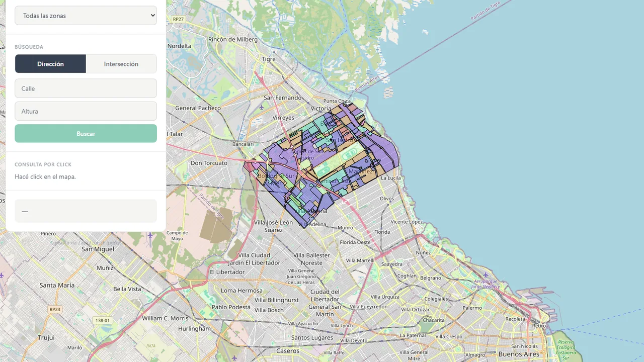Click the "Punta Chica" map label
Viewport: 644px width, 362px height.
[x=337, y=101]
